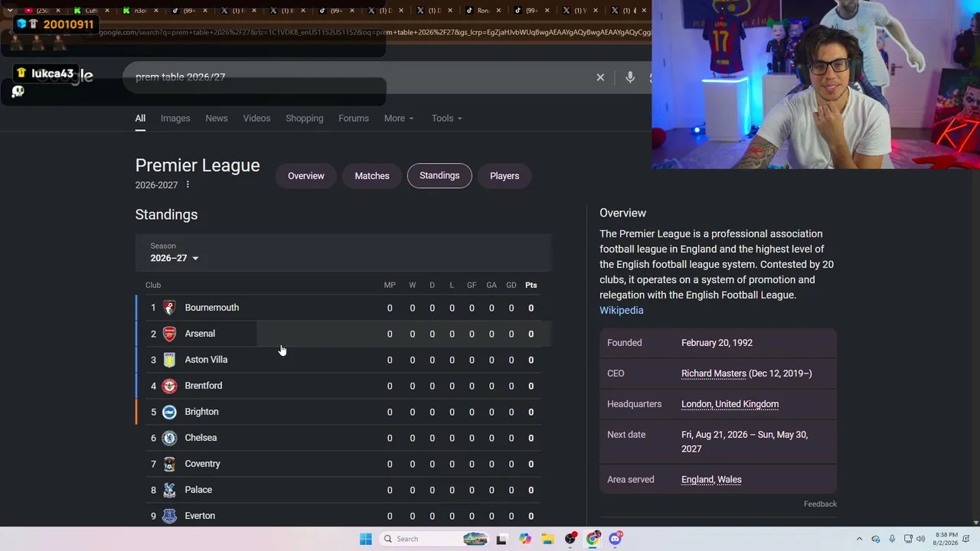Switch to the Shopping results tab

point(305,119)
